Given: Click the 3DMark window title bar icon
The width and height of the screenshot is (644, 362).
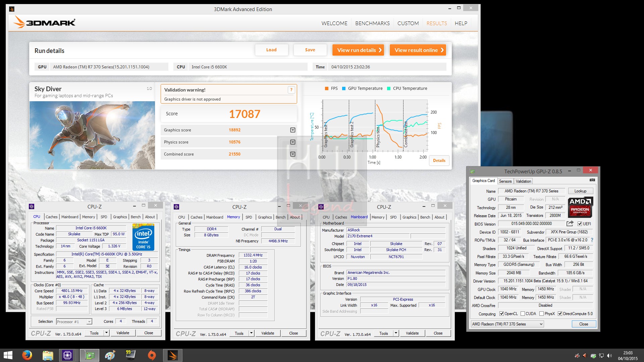Looking at the screenshot, I should [x=12, y=9].
